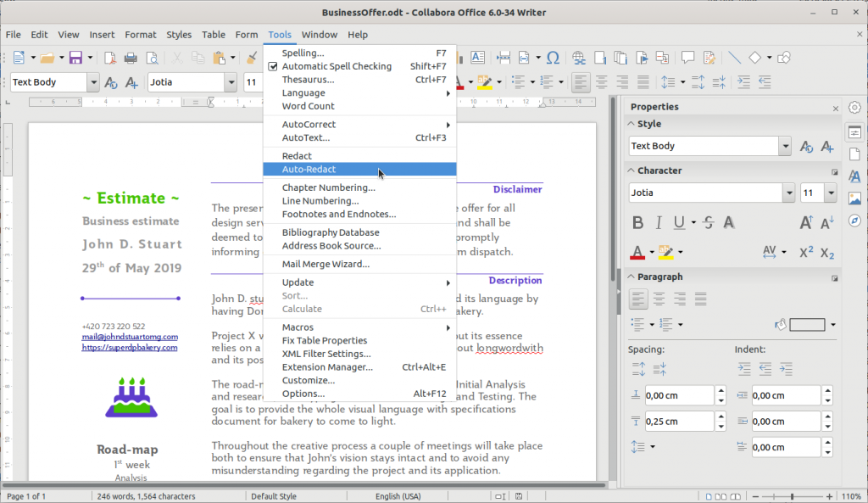Toggle Shadow text effect in the sidebar
The height and width of the screenshot is (503, 868).
729,223
